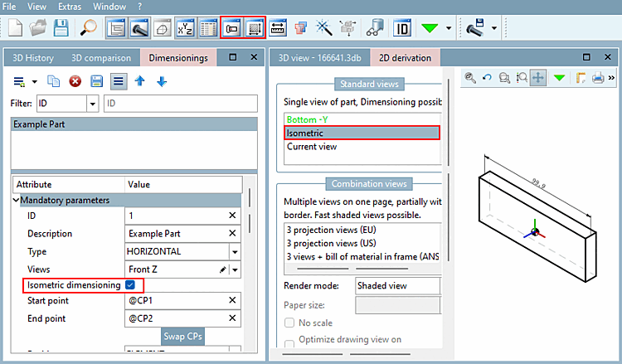Open dropdown next to screw export icon
Viewport: 622px width, 364px height.
coord(494,28)
